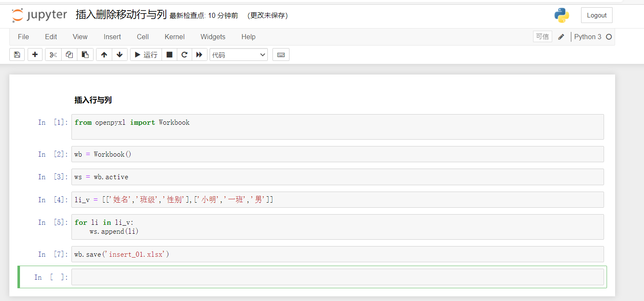
Task: Click the 可信 trusted indicator
Action: pyautogui.click(x=542, y=37)
